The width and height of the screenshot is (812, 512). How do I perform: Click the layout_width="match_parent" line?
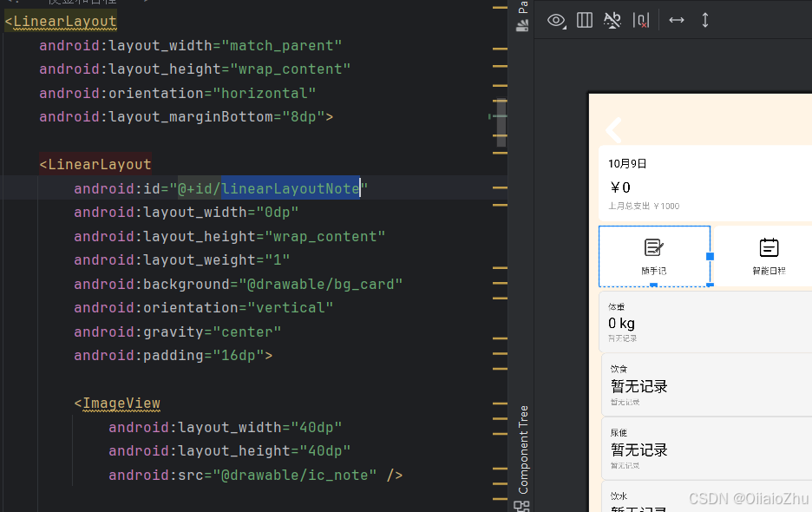click(x=191, y=46)
